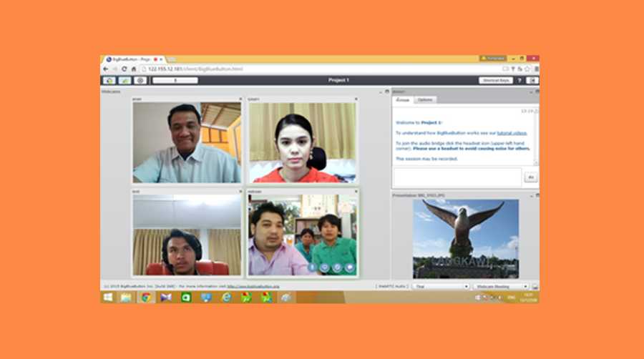Open Chrome from the Windows taskbar

(146, 297)
